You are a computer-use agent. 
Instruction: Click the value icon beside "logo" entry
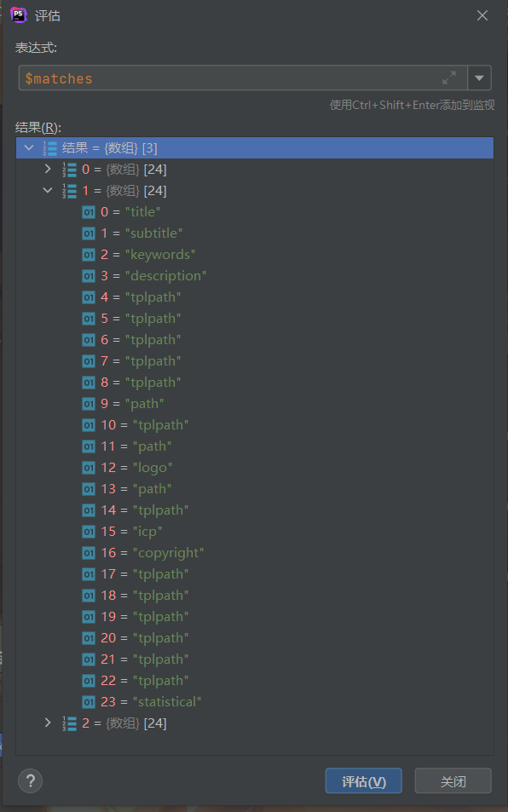89,468
